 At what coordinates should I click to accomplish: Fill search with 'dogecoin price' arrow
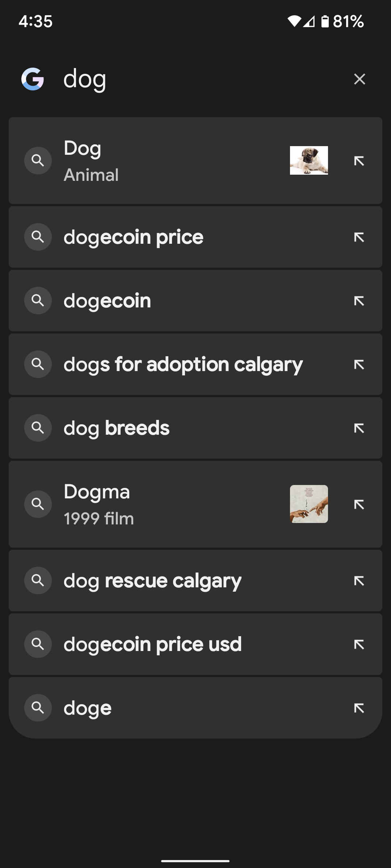coord(359,237)
